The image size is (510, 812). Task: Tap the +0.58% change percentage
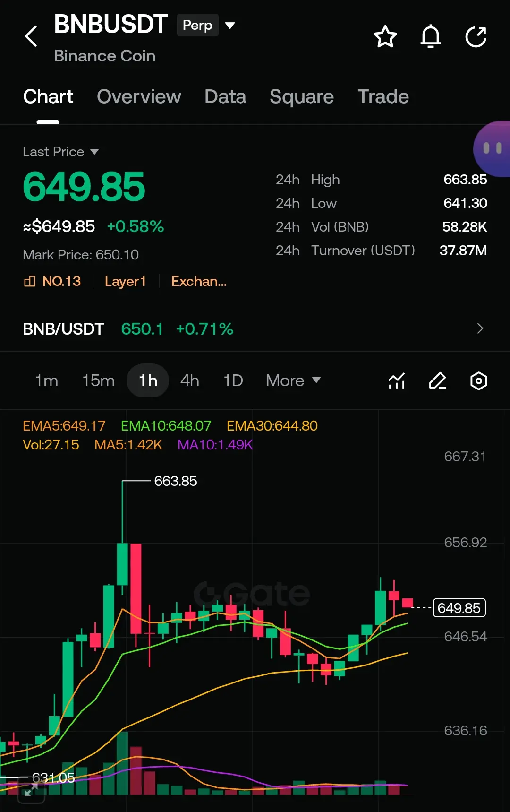[136, 226]
